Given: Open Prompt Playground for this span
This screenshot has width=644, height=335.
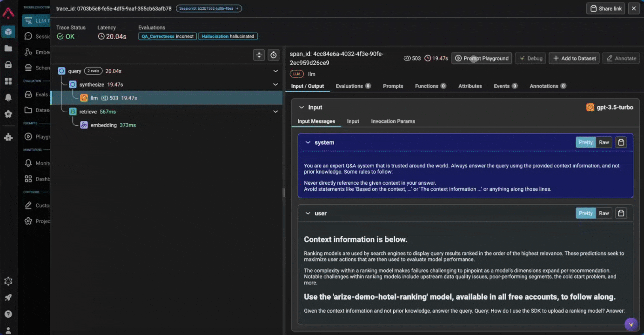Looking at the screenshot, I should (481, 58).
